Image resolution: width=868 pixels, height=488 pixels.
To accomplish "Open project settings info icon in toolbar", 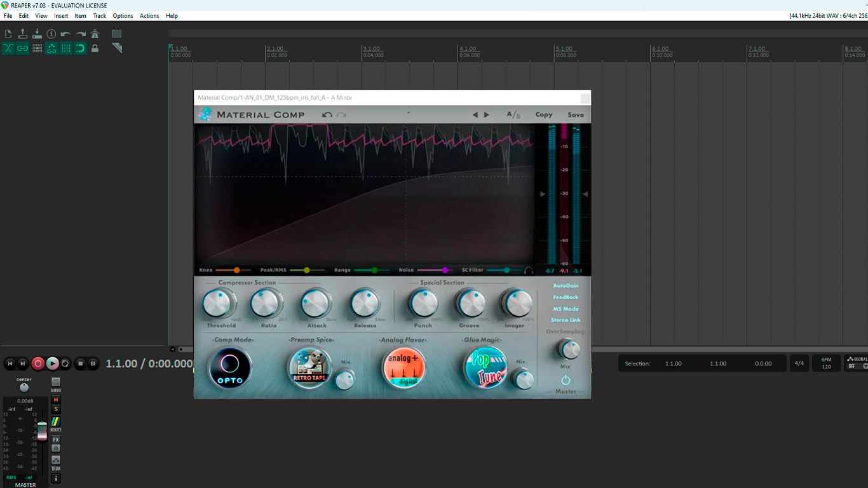I will [51, 34].
